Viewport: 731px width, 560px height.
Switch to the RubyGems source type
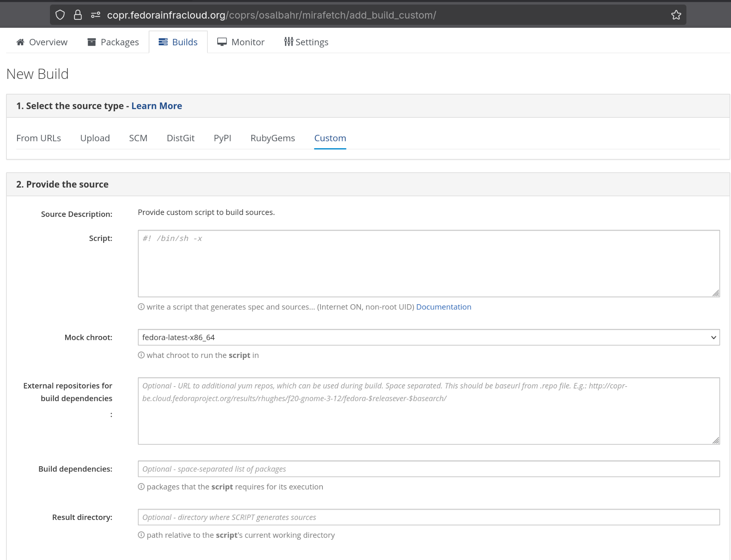point(273,138)
